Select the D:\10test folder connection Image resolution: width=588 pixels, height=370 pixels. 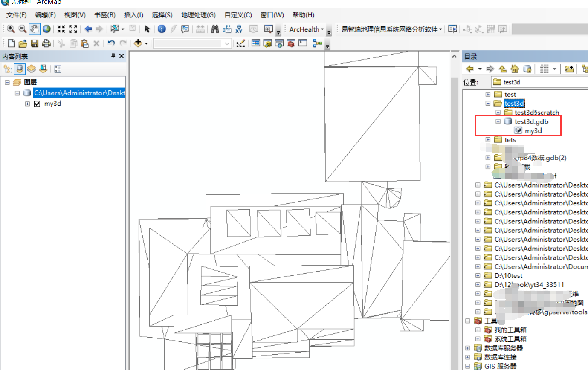(508, 276)
